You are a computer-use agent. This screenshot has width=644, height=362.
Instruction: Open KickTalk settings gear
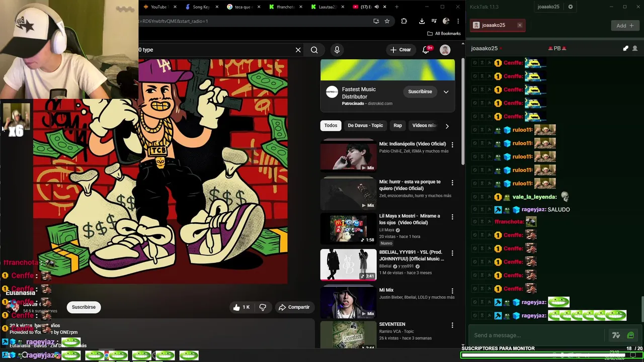[x=570, y=7]
